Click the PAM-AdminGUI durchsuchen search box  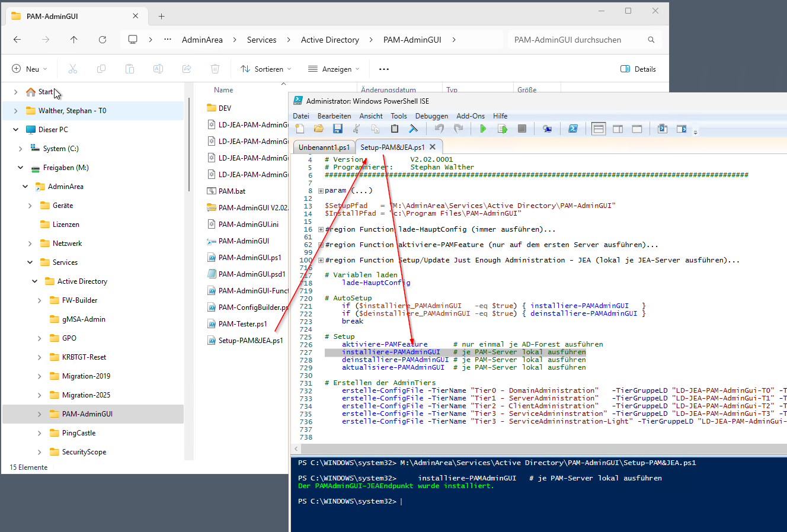click(x=585, y=40)
